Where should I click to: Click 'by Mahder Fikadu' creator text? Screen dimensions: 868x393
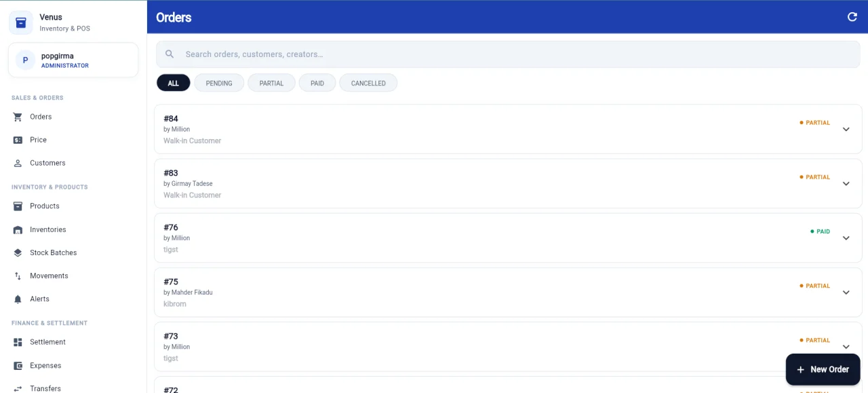coord(188,293)
